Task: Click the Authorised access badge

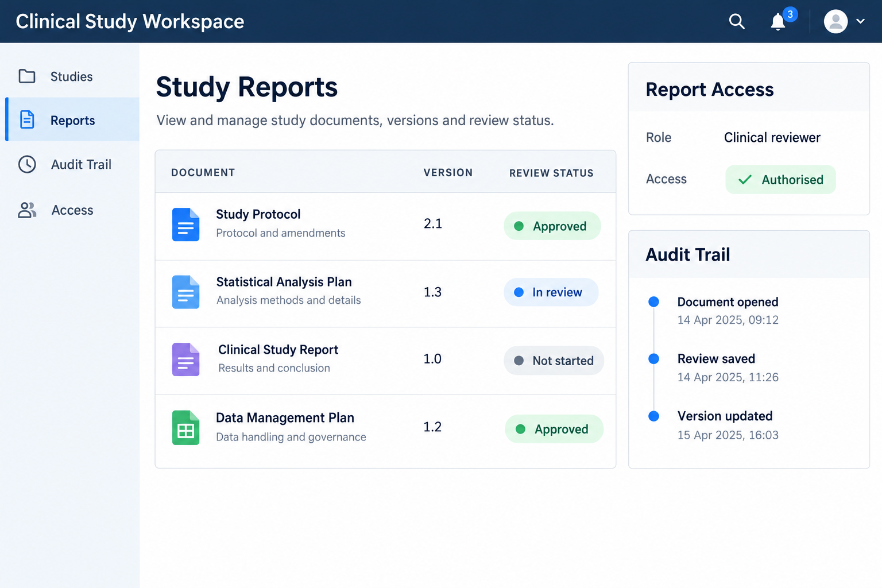Action: click(x=780, y=180)
